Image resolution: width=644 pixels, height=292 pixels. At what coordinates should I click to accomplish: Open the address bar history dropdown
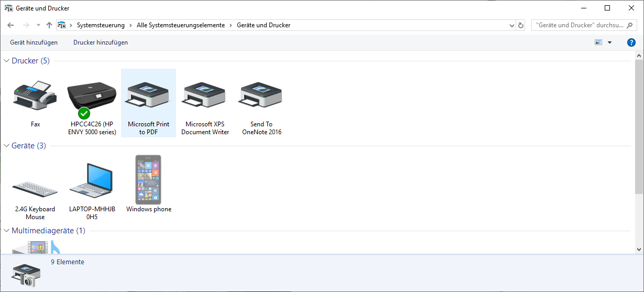[512, 25]
